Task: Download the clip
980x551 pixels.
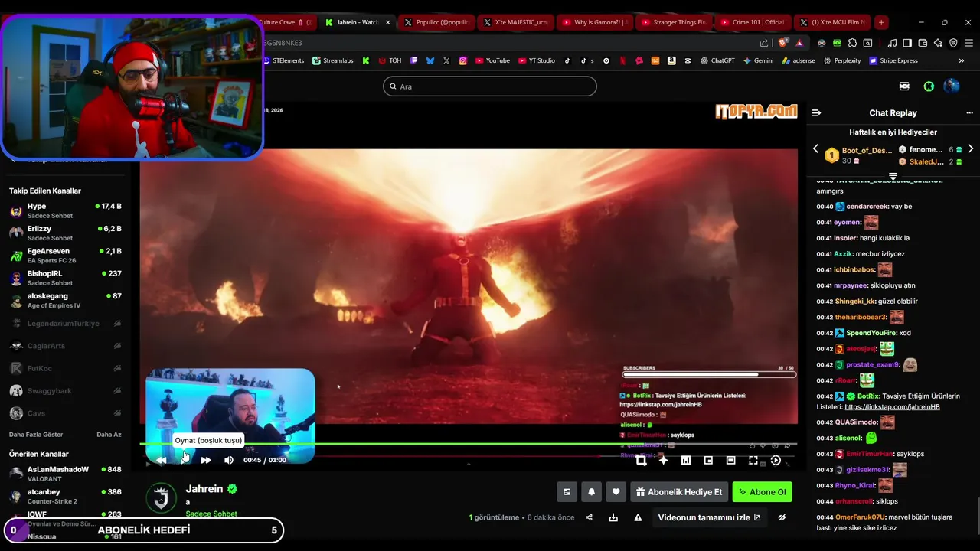Action: tap(613, 517)
